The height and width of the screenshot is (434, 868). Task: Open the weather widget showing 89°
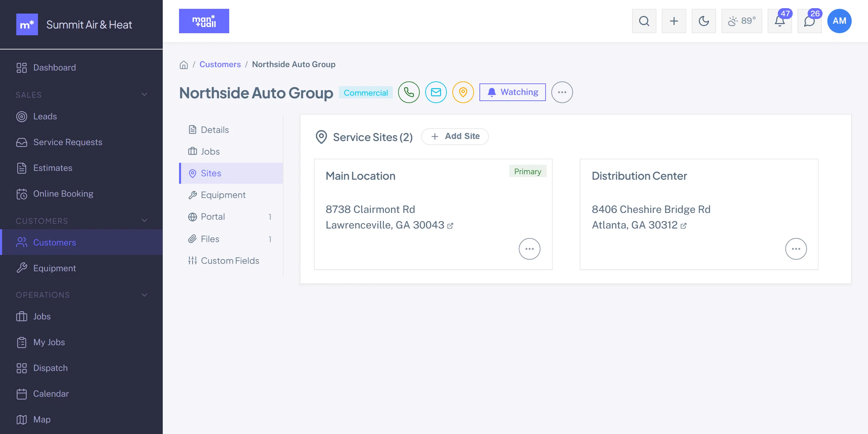tap(742, 21)
